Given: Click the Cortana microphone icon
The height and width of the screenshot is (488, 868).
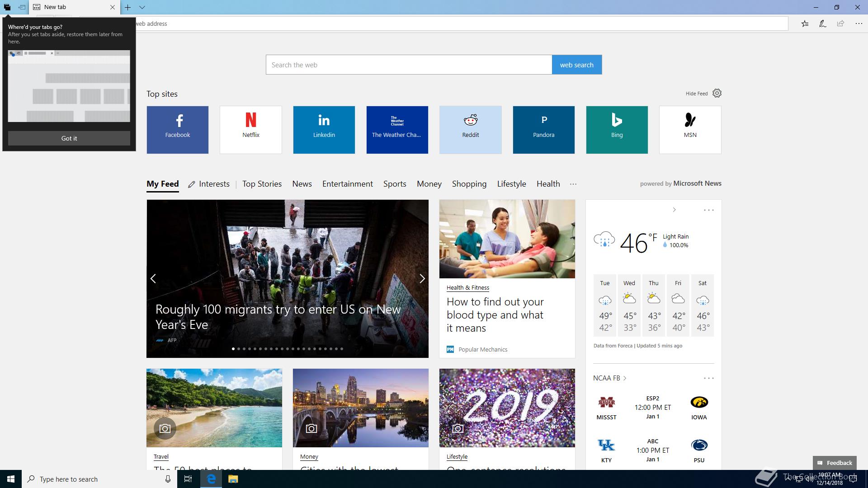Looking at the screenshot, I should (x=168, y=479).
